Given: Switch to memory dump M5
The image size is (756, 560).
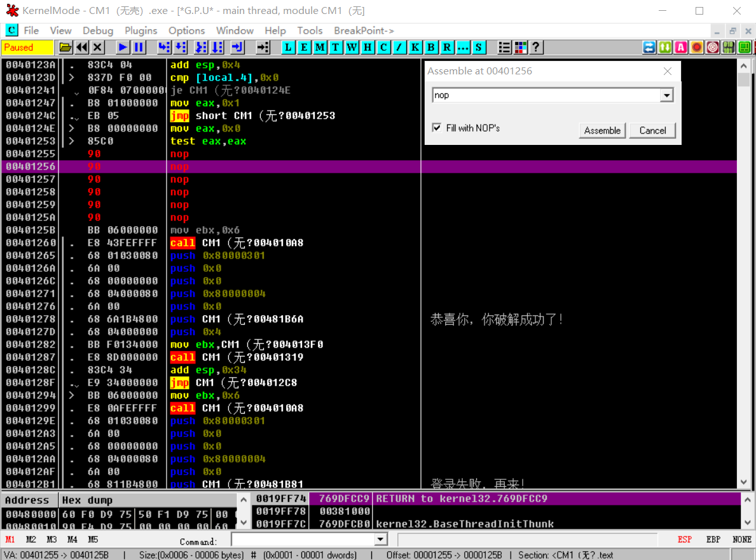Looking at the screenshot, I should click(93, 539).
